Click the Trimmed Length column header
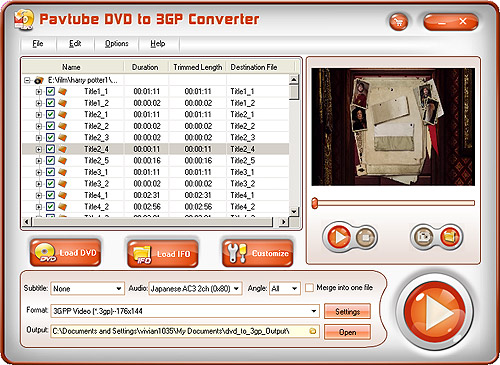500x365 pixels. [x=197, y=67]
